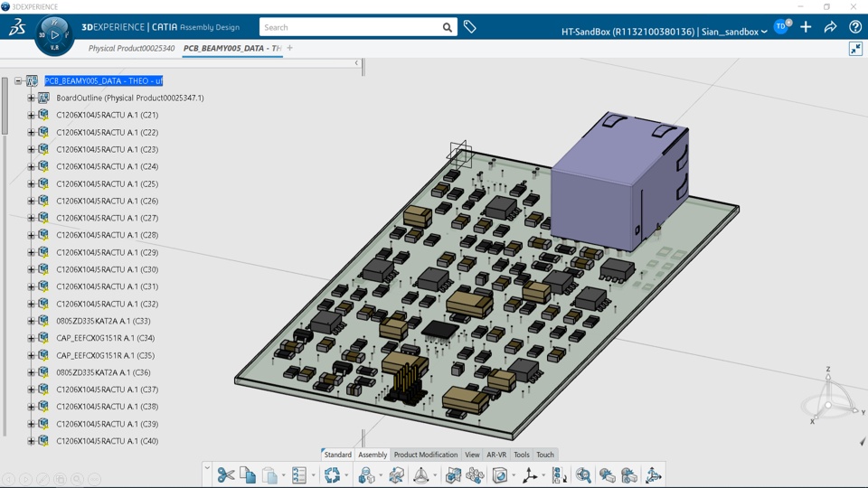Select C1206X104J5RACTU A.1 (C30) row
Viewport: 868px width, 488px height.
[x=108, y=269]
